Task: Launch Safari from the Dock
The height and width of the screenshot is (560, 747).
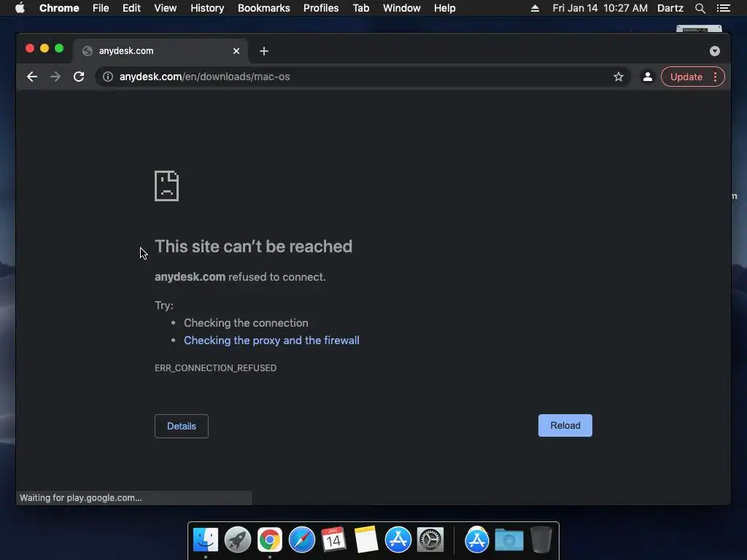Action: click(x=302, y=540)
